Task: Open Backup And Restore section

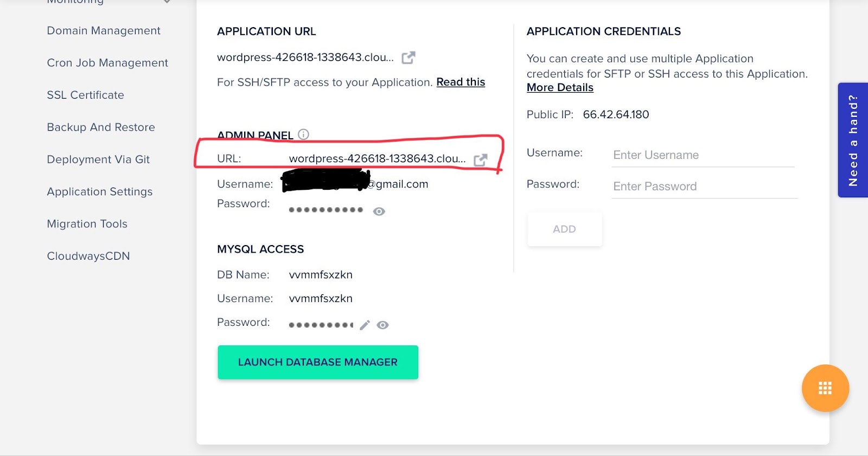Action: pyautogui.click(x=101, y=127)
